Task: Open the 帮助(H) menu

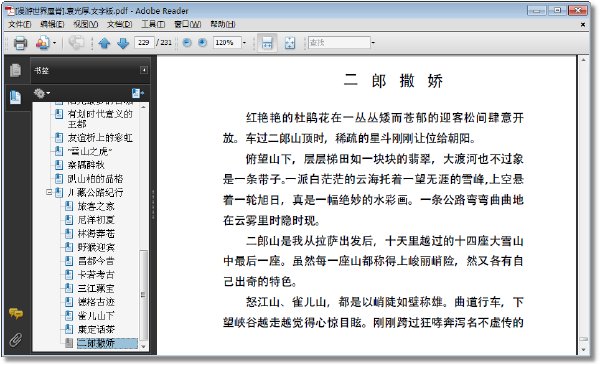Action: (x=223, y=25)
